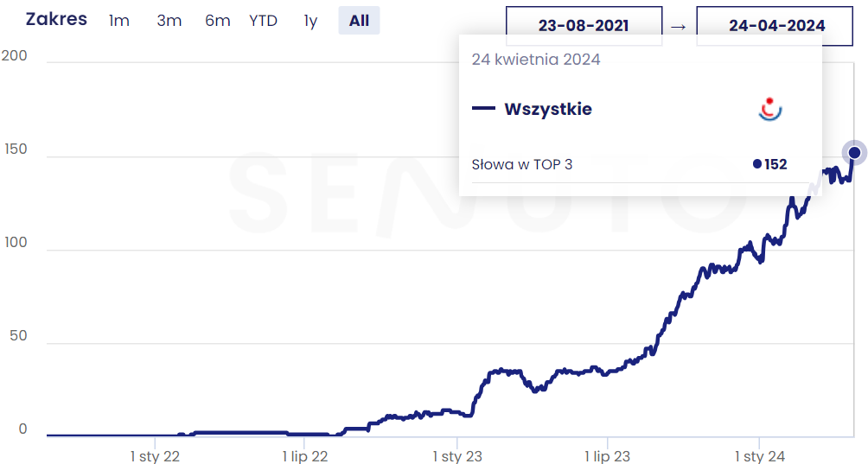
Task: Click the highlighted data point on chart
Action: (854, 153)
